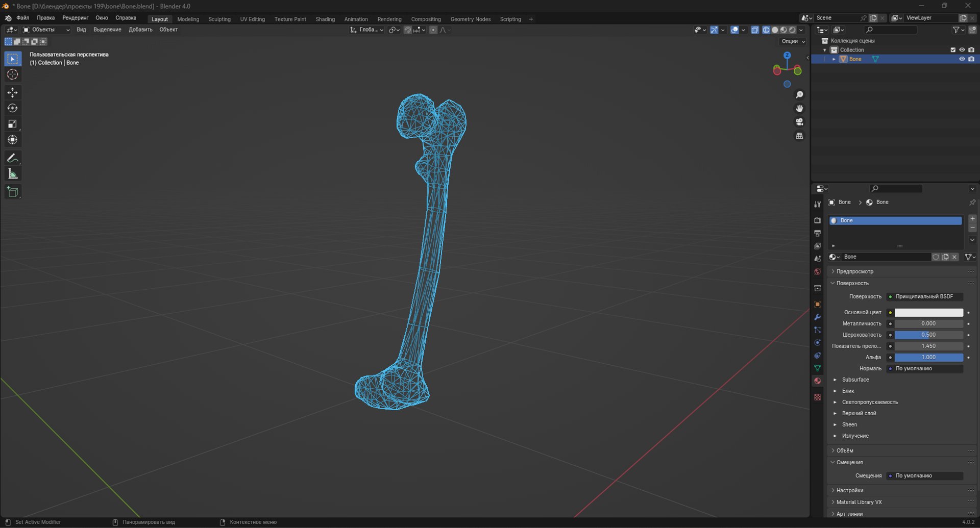Select the Move tool
This screenshot has width=980, height=528.
point(13,92)
